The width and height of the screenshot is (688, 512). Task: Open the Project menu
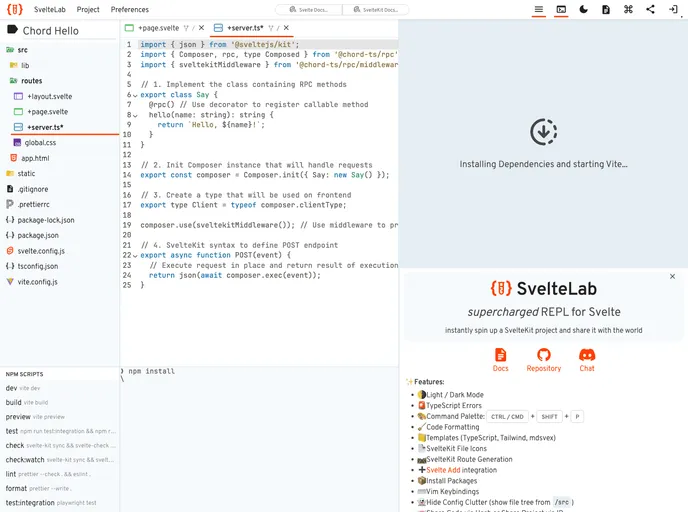88,9
